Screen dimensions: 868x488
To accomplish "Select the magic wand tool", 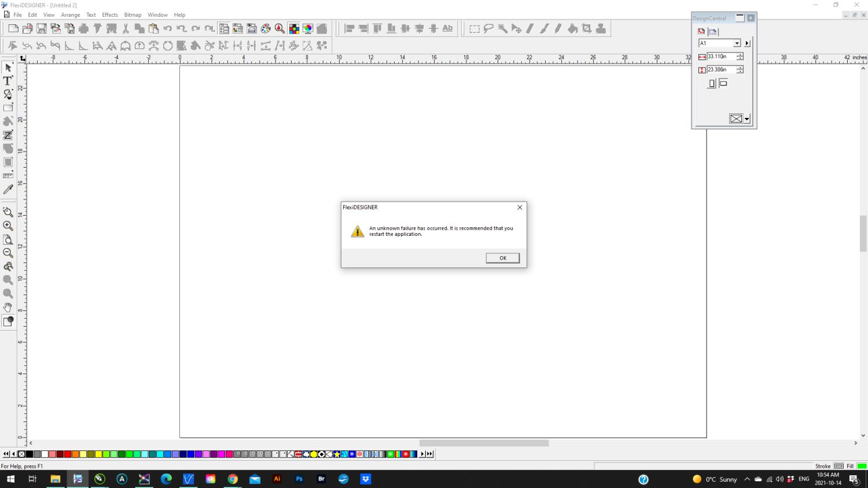I will [502, 28].
